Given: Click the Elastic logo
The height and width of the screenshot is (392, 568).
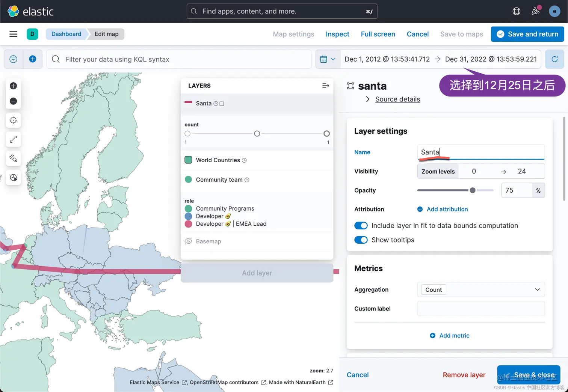Looking at the screenshot, I should [31, 11].
